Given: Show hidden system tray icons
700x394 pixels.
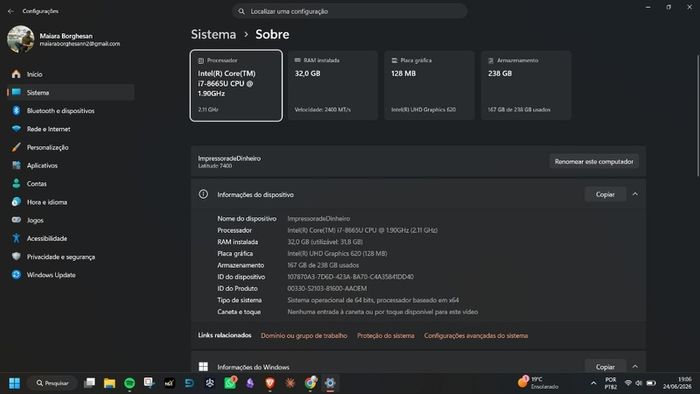Looking at the screenshot, I should pos(593,383).
